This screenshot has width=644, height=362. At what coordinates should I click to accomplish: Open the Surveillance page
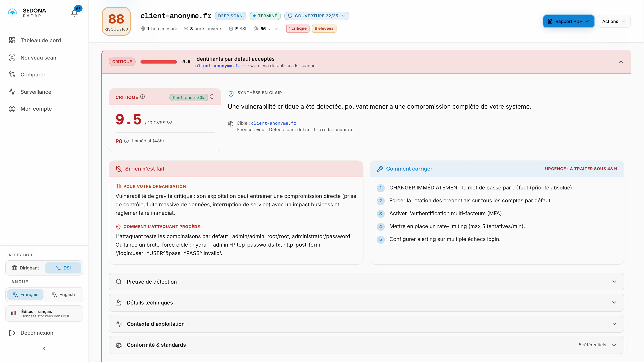[x=36, y=92]
